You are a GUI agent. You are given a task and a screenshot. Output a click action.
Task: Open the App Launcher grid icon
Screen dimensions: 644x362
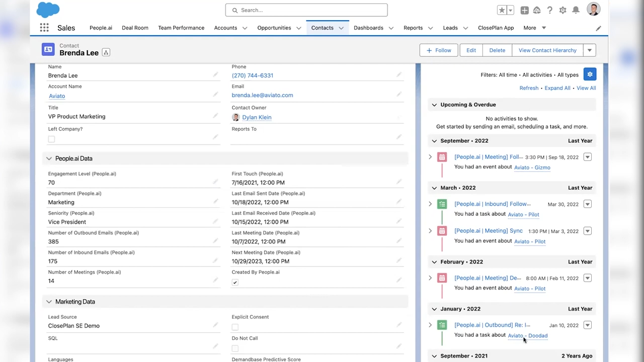point(44,28)
